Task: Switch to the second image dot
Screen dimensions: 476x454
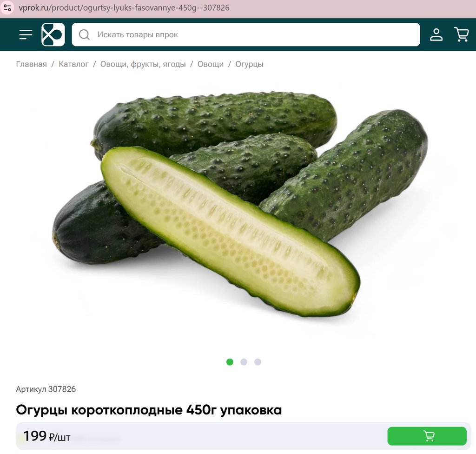Action: click(244, 362)
